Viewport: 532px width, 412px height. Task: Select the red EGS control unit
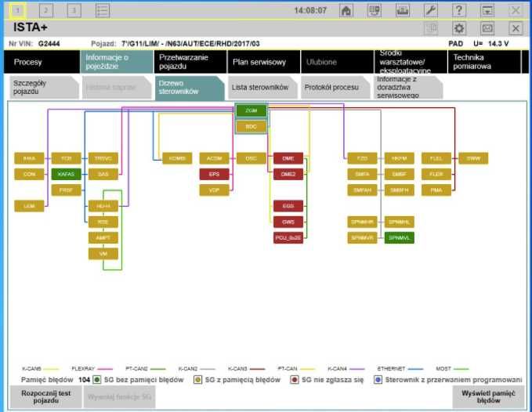click(288, 206)
